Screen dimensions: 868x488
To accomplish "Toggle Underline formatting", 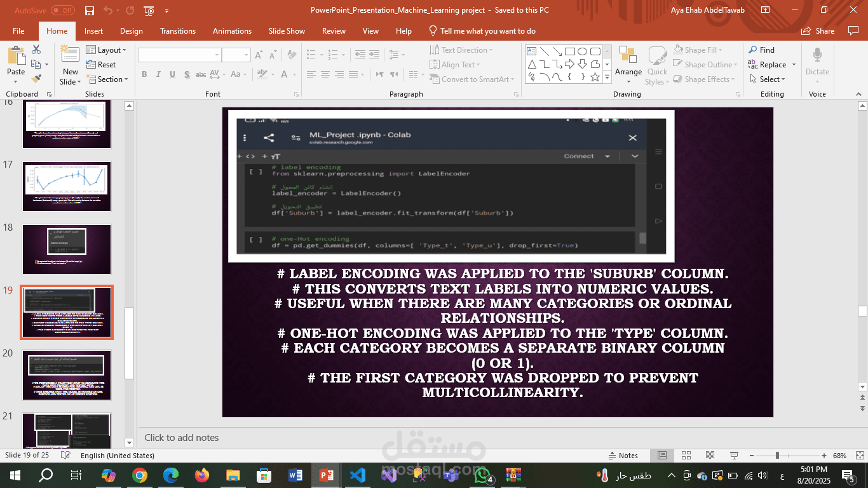I will pos(172,74).
